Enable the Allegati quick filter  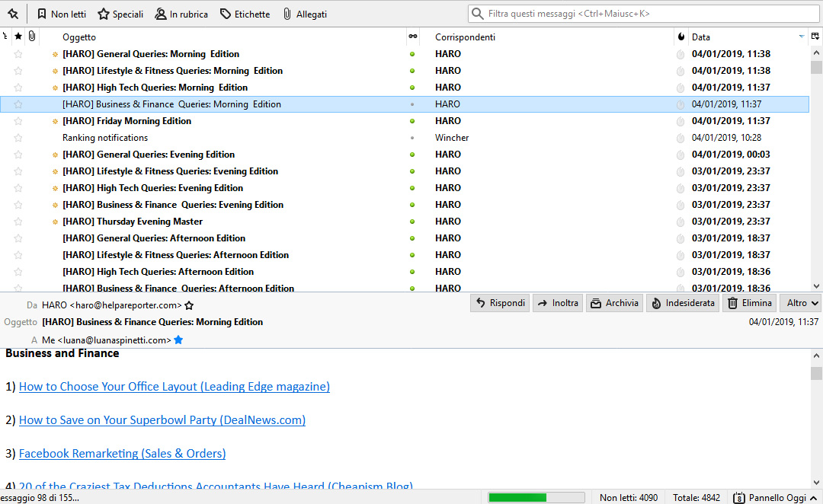(x=304, y=14)
